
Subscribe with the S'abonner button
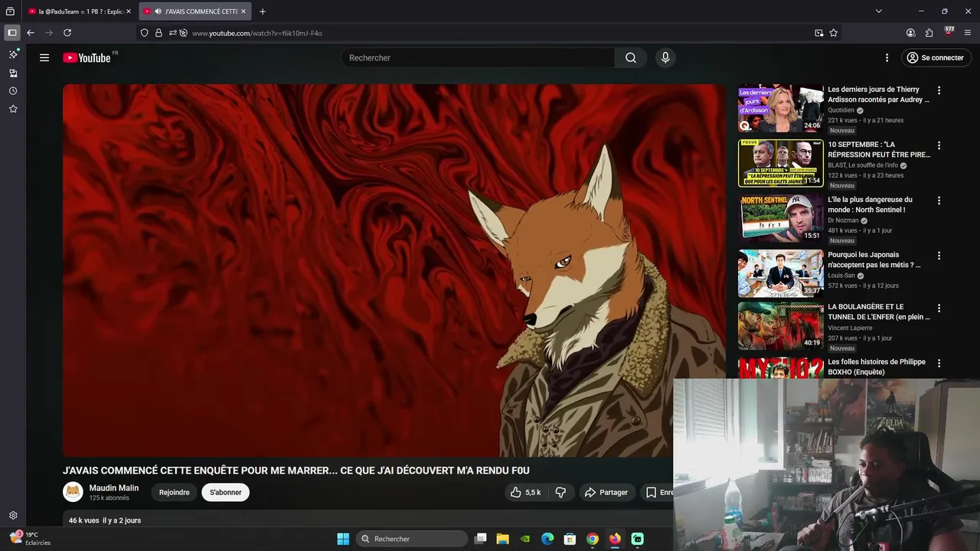pyautogui.click(x=226, y=492)
